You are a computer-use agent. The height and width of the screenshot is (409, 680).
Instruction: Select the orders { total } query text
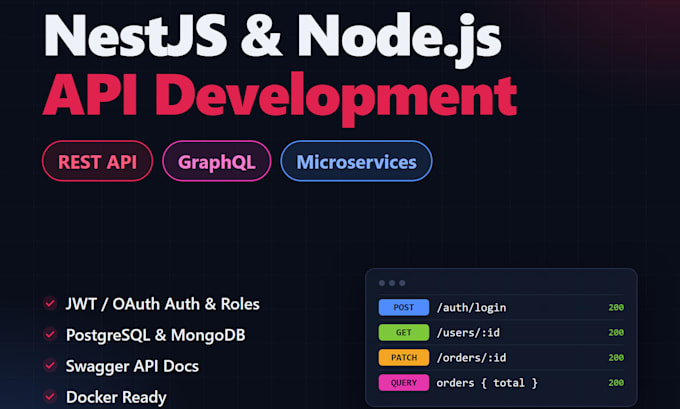(487, 383)
